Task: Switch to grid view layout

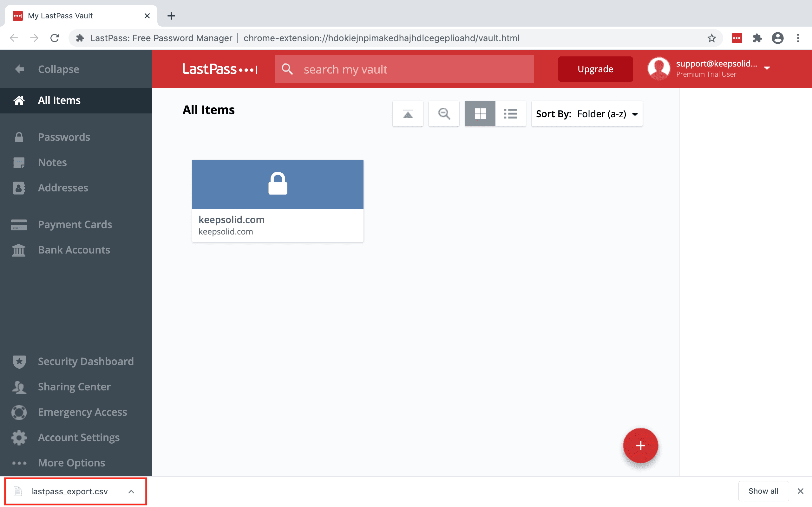Action: 480,114
